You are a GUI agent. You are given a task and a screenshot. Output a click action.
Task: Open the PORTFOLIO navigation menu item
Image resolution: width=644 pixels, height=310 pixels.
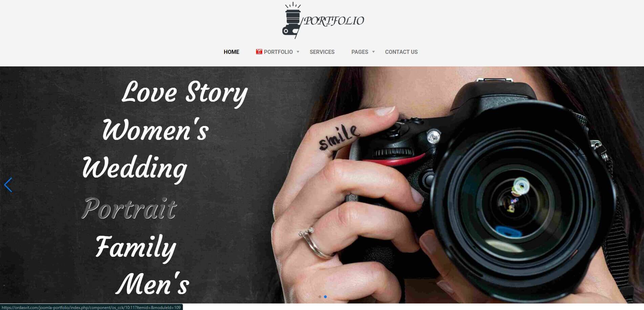[278, 52]
